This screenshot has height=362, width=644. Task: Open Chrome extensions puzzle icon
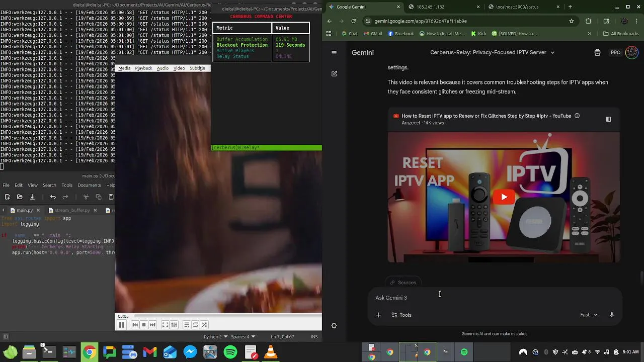589,21
